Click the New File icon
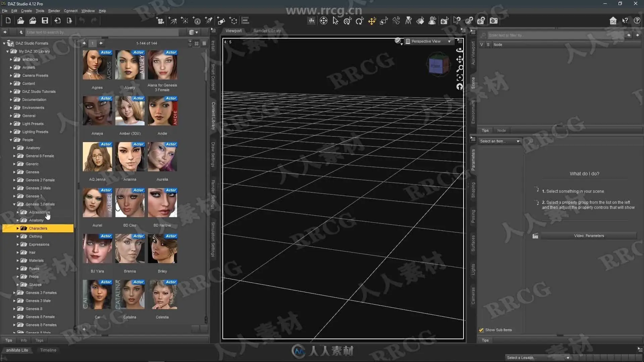This screenshot has height=362, width=644. point(8,21)
